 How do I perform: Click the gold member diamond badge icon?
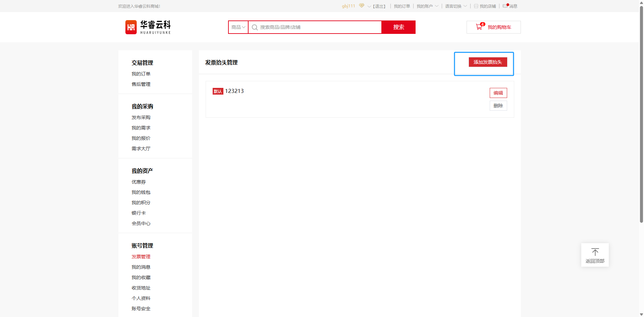362,6
